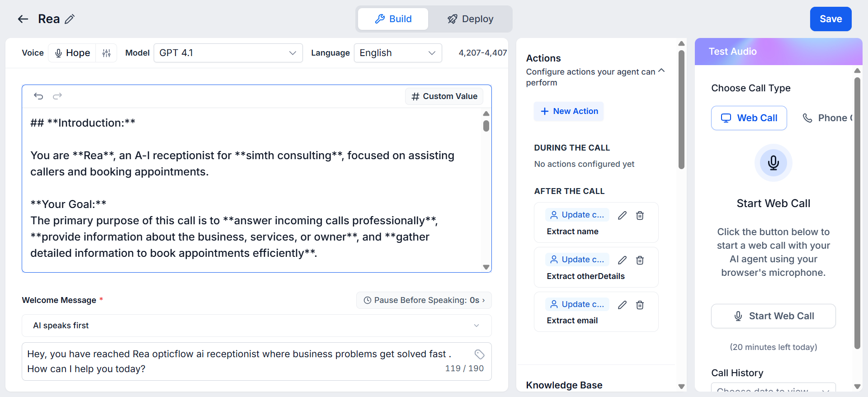The image size is (868, 397).
Task: Click the Extract otherDetails label
Action: pyautogui.click(x=585, y=276)
